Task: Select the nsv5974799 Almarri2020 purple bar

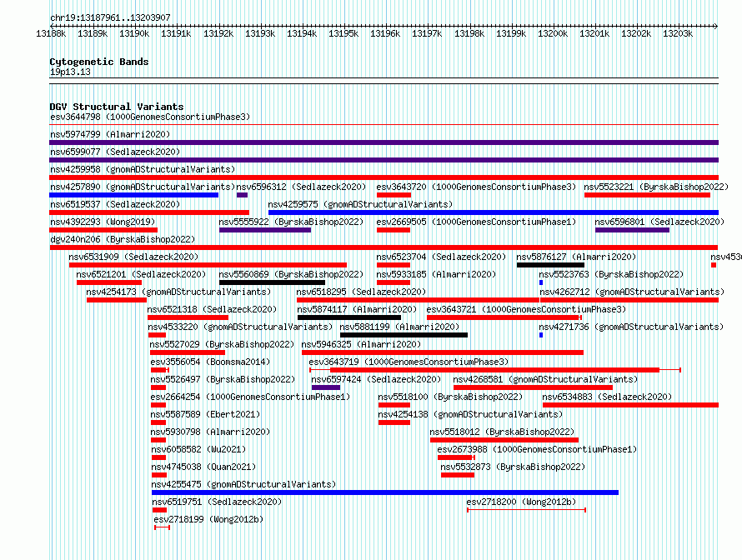Action: (384, 142)
